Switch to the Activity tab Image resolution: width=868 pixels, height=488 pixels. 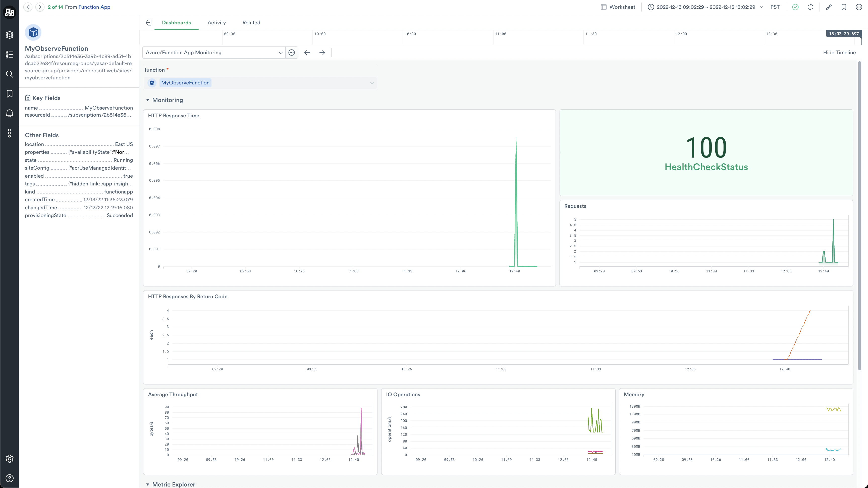(216, 23)
